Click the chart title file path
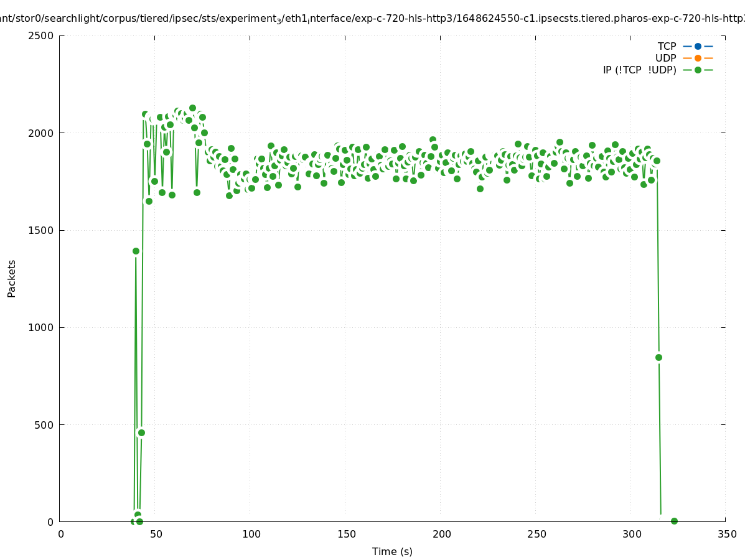The height and width of the screenshot is (560, 745). 372,19
